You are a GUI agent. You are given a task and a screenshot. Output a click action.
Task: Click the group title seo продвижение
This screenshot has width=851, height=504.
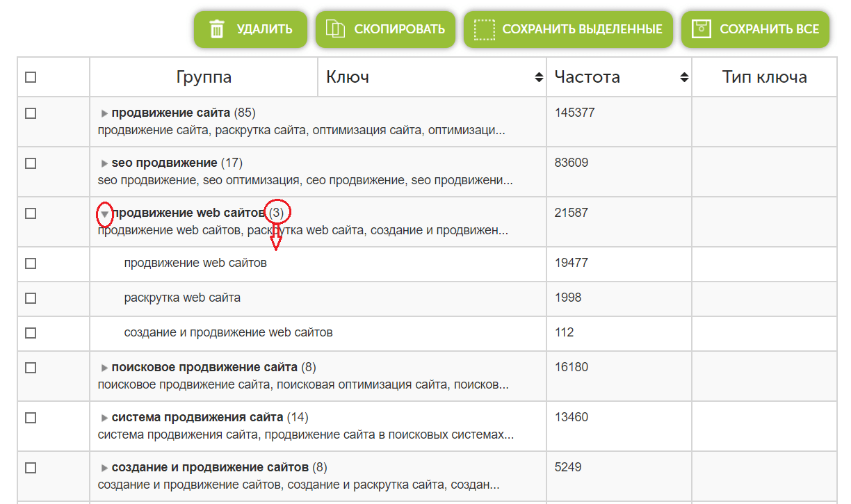coord(164,163)
